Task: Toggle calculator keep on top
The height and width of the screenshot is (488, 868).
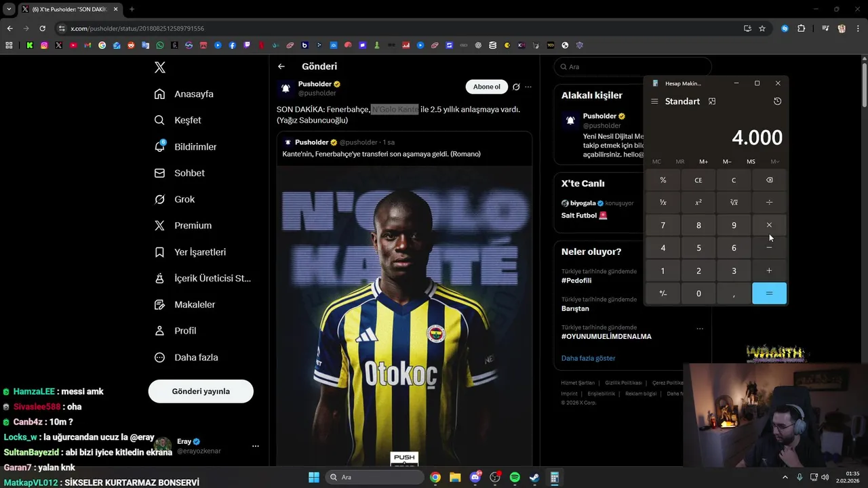Action: tap(712, 101)
